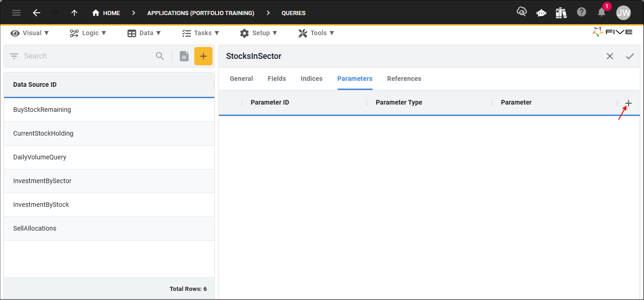Select InvestmentBySector query

point(109,181)
